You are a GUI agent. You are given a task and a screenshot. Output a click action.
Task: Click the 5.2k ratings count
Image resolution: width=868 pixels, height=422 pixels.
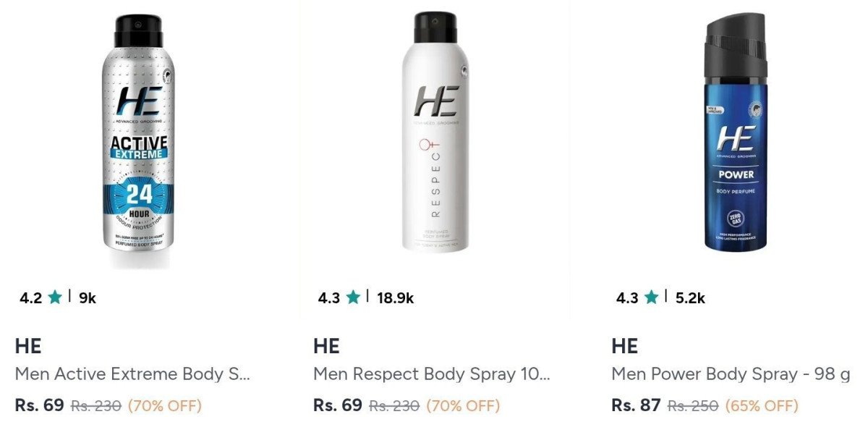[690, 297]
